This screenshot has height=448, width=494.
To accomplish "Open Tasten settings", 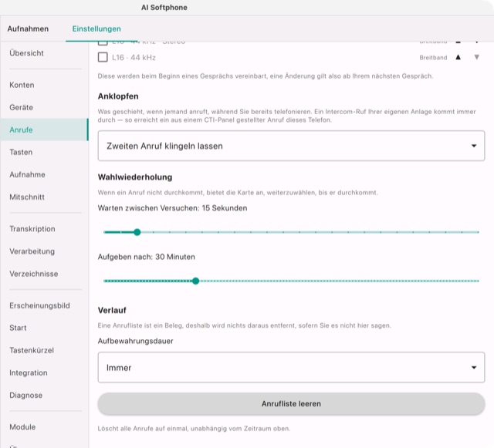I will tap(44, 152).
